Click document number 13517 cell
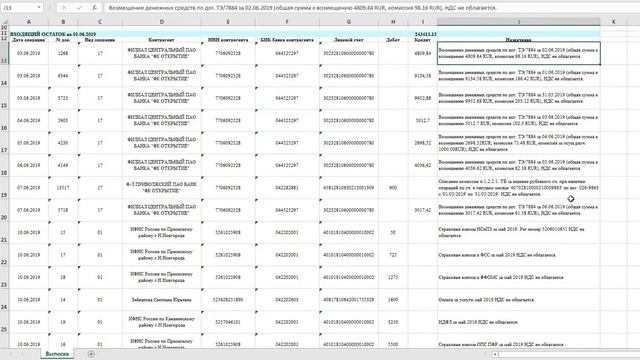The width and height of the screenshot is (640, 360). [63, 188]
